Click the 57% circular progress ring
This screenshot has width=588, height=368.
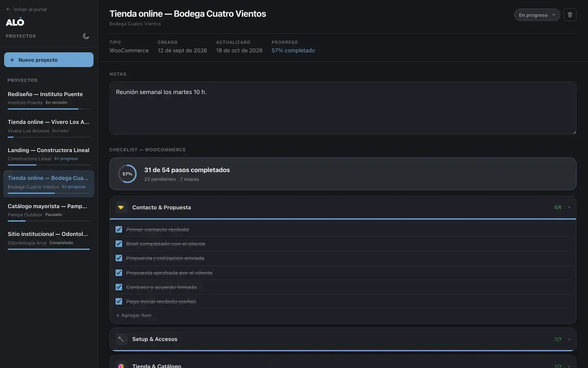click(x=127, y=174)
